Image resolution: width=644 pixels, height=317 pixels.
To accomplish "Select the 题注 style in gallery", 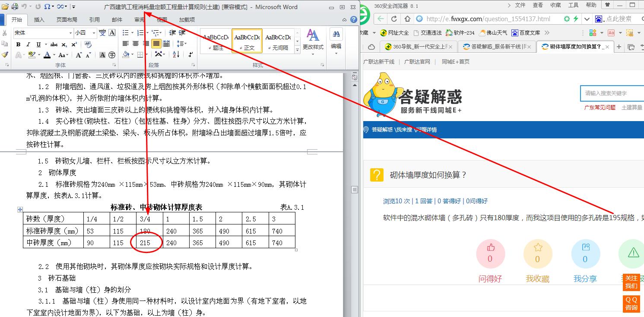I will click(216, 41).
